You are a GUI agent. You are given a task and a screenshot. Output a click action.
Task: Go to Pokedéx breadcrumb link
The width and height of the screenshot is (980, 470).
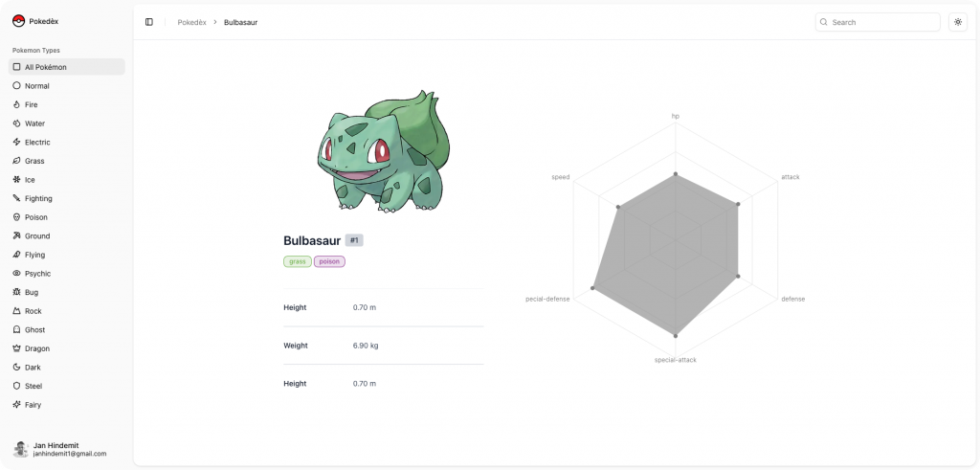(x=191, y=22)
